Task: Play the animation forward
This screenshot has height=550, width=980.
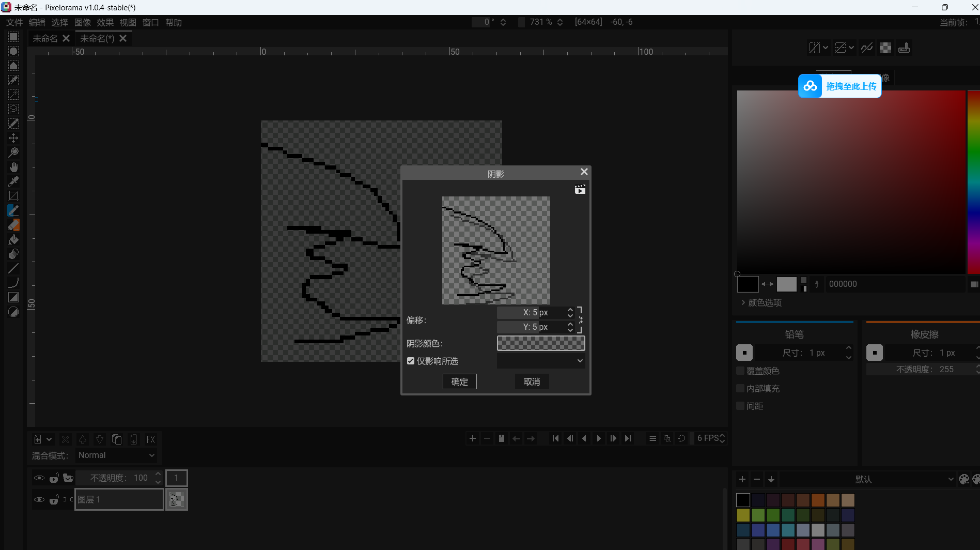Action: pyautogui.click(x=599, y=438)
